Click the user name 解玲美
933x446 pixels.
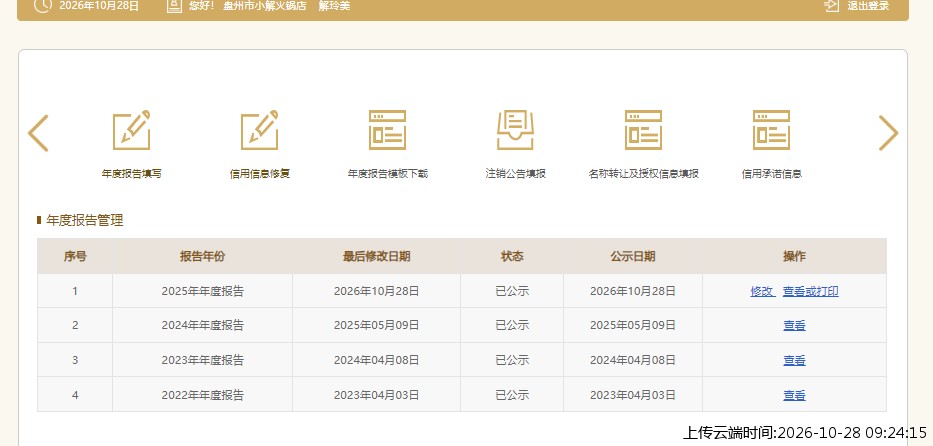334,6
